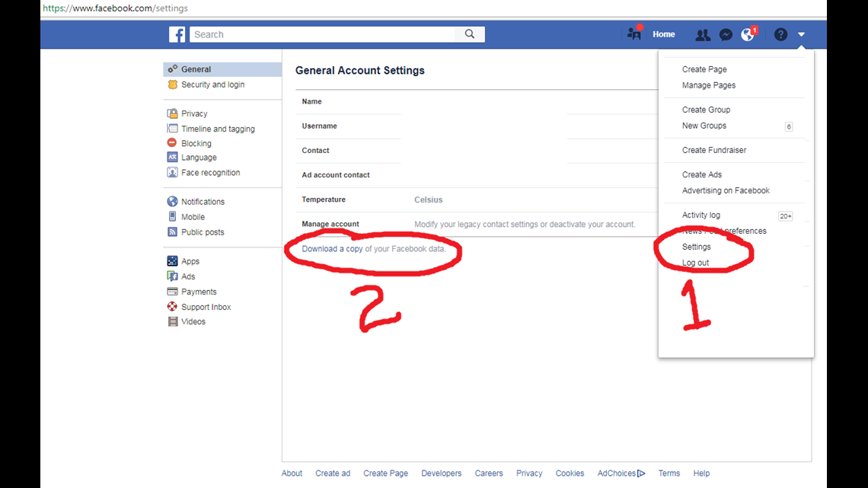This screenshot has height=488, width=868.
Task: Go to Home in top bar
Action: pos(664,34)
